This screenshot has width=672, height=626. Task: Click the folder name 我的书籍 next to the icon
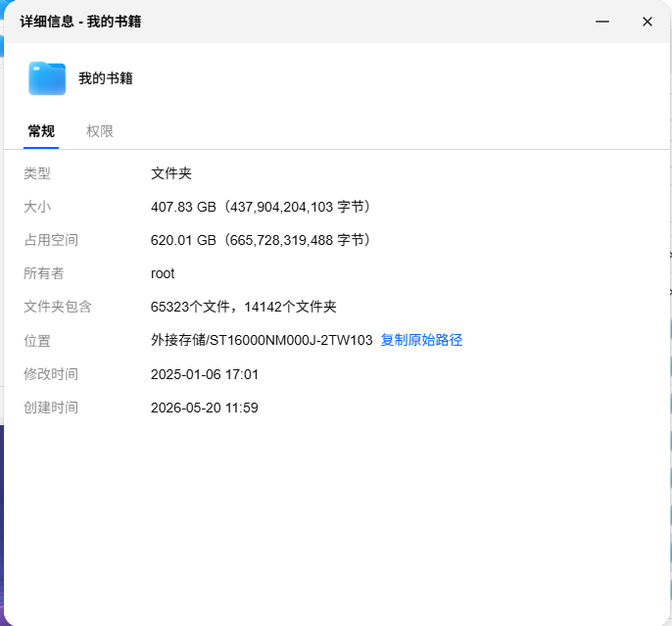[106, 78]
